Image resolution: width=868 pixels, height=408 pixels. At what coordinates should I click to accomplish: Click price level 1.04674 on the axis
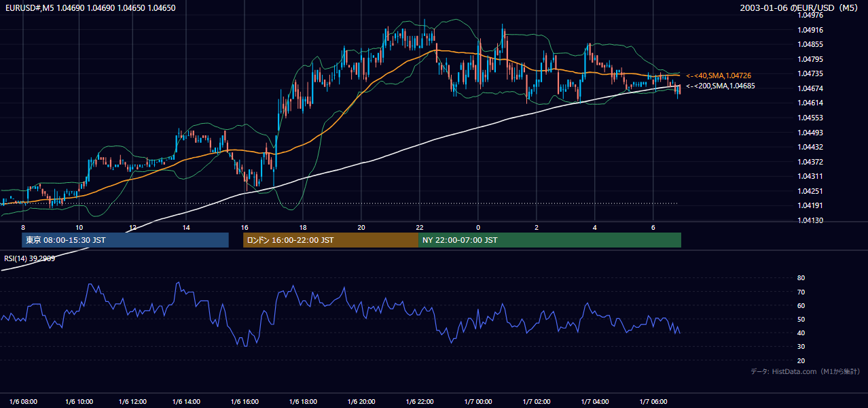811,88
